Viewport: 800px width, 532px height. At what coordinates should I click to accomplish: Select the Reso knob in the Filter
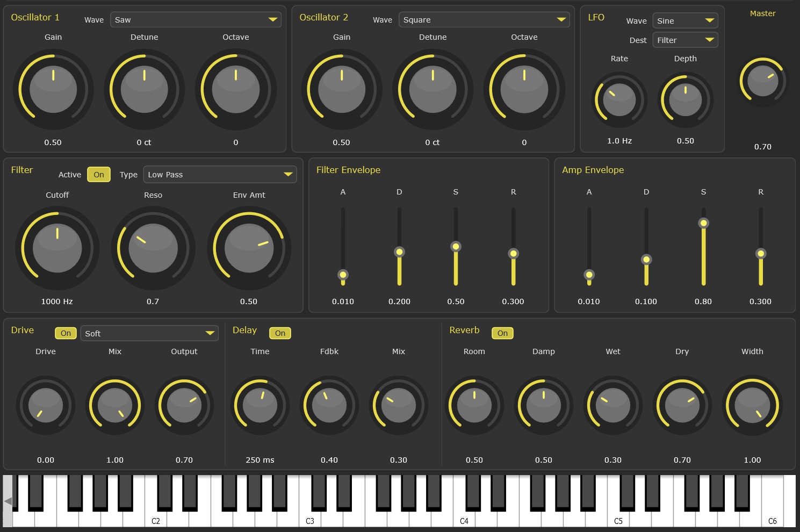153,248
